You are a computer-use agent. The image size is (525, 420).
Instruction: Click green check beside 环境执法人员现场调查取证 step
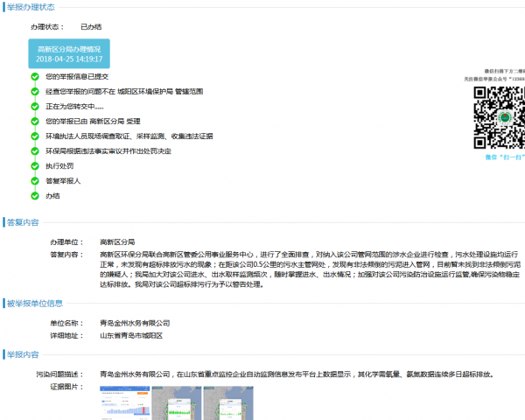[35, 136]
